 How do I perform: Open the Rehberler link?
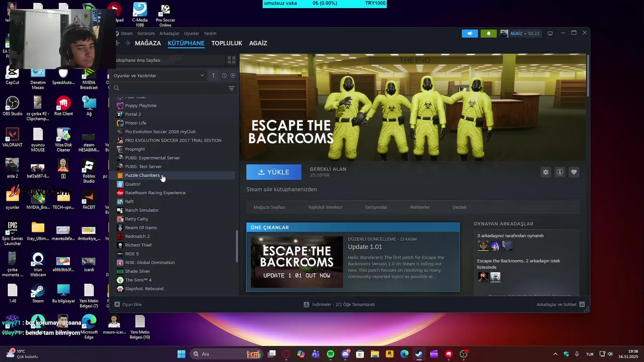pos(420,207)
